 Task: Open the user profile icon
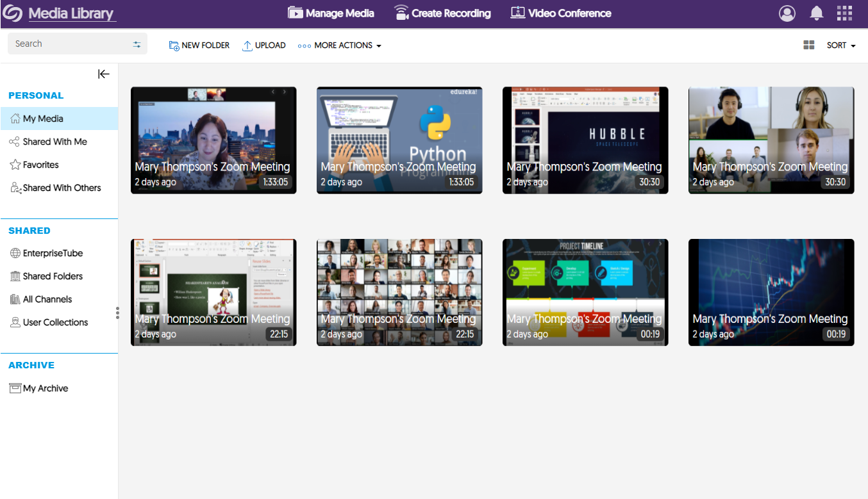tap(787, 13)
